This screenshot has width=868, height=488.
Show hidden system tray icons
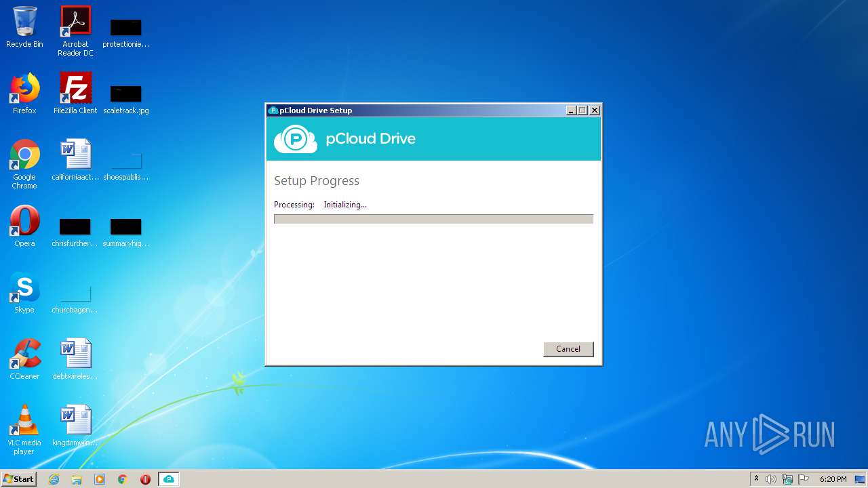pyautogui.click(x=757, y=479)
